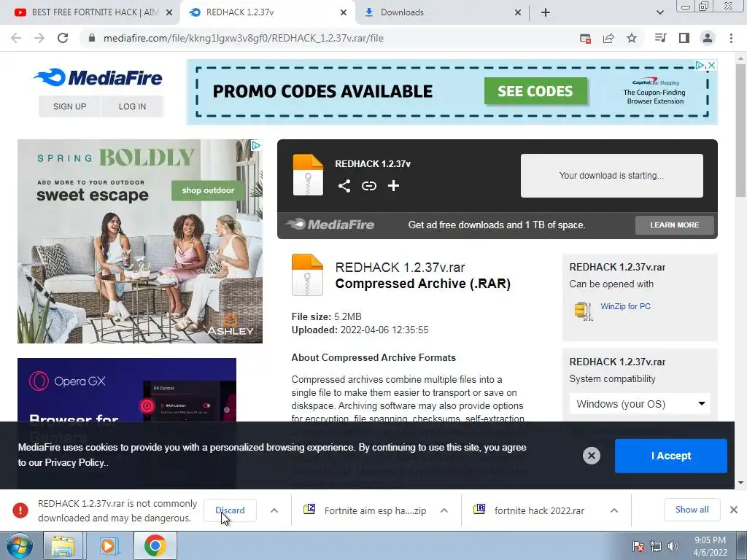Click Show all downloads
The image size is (747, 560).
[692, 510]
